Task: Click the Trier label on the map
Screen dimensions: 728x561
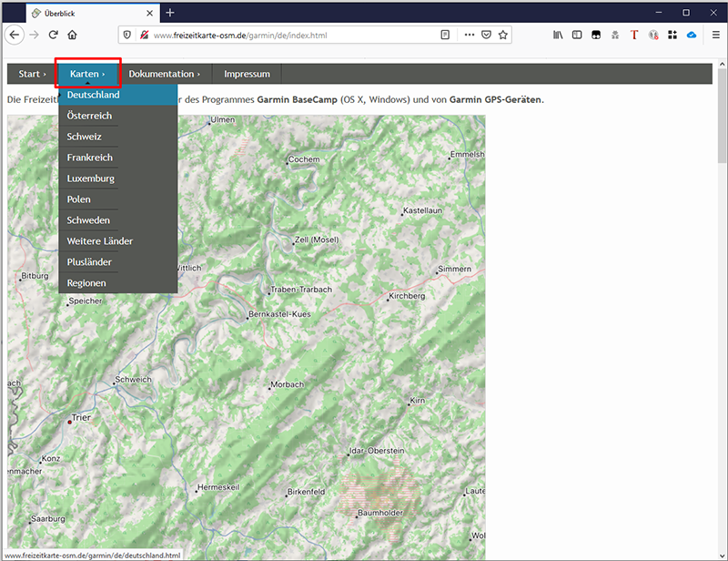Action: point(81,417)
